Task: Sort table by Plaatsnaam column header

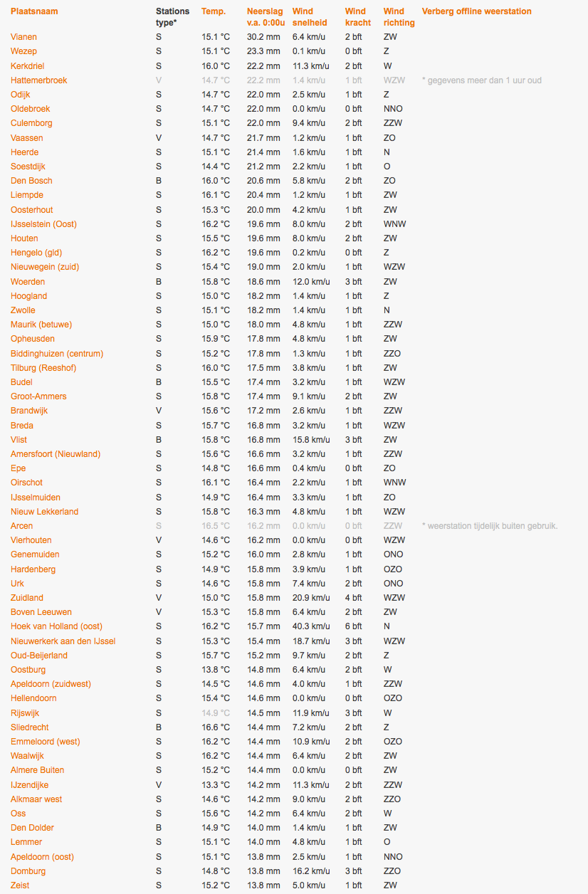Action: coord(34,11)
